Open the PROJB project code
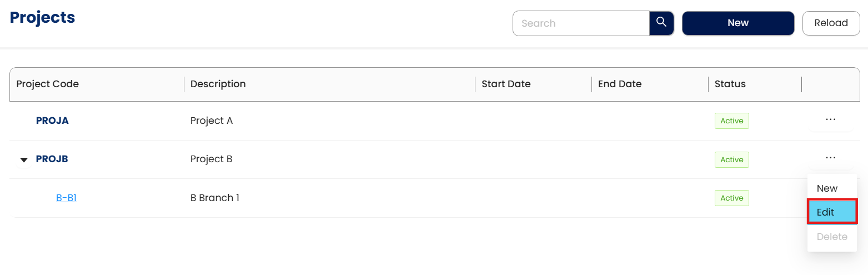Viewport: 868px width, 275px height. click(x=52, y=159)
